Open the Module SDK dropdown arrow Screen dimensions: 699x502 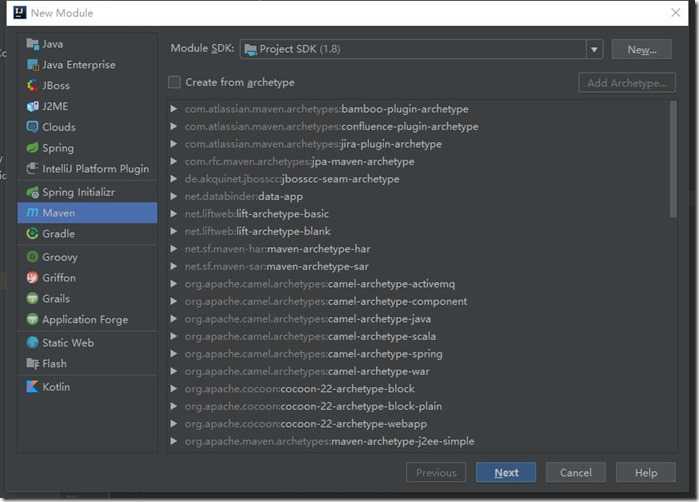(594, 49)
